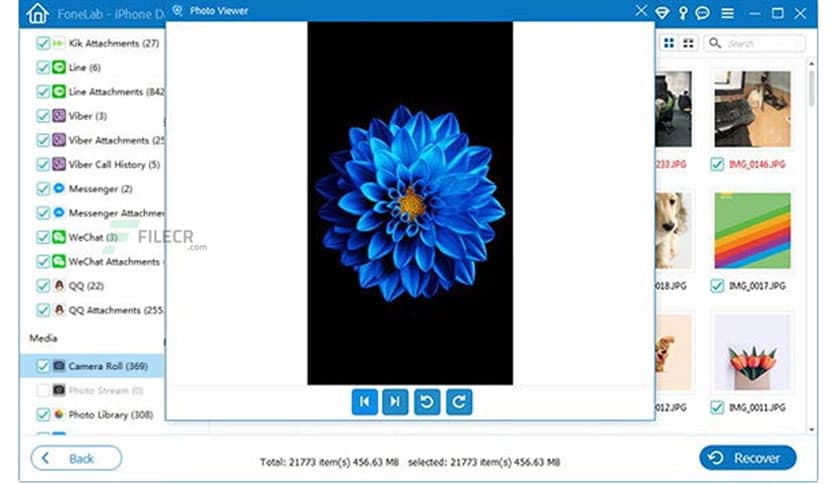Click the Viber (3) app icon
Image resolution: width=836 pixels, height=484 pixels.
pyautogui.click(x=59, y=116)
